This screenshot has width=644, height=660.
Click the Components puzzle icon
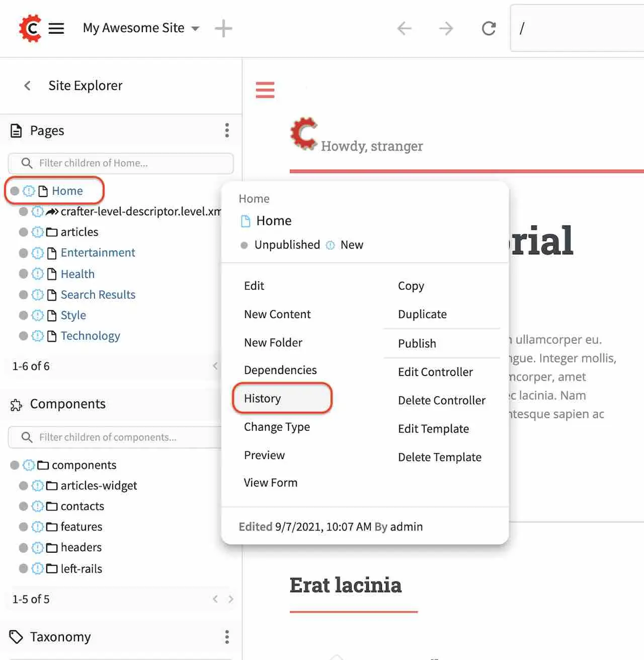point(16,404)
